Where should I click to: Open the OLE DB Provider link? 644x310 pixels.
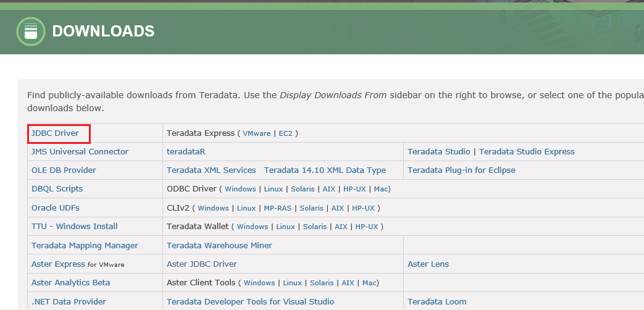(64, 170)
